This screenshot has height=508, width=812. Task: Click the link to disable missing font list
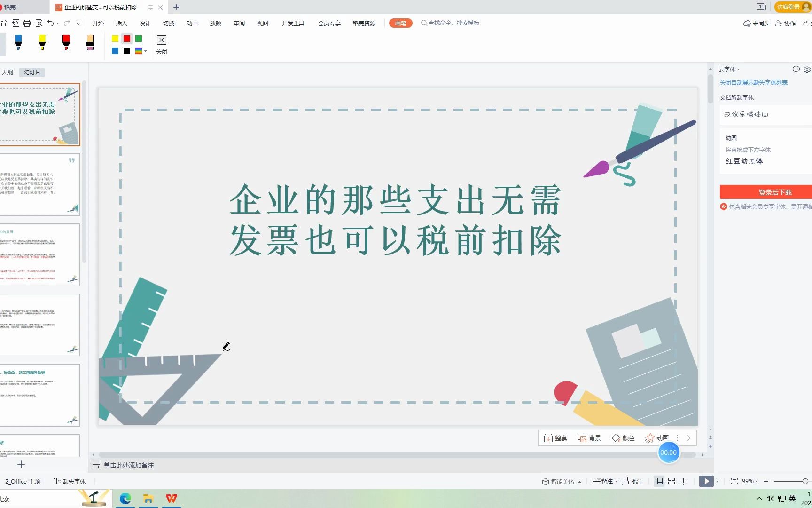click(754, 82)
